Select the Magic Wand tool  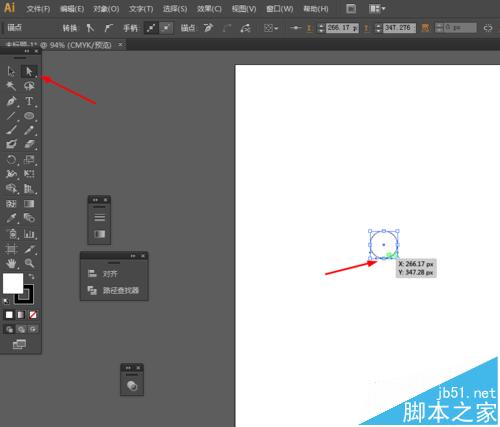point(11,86)
